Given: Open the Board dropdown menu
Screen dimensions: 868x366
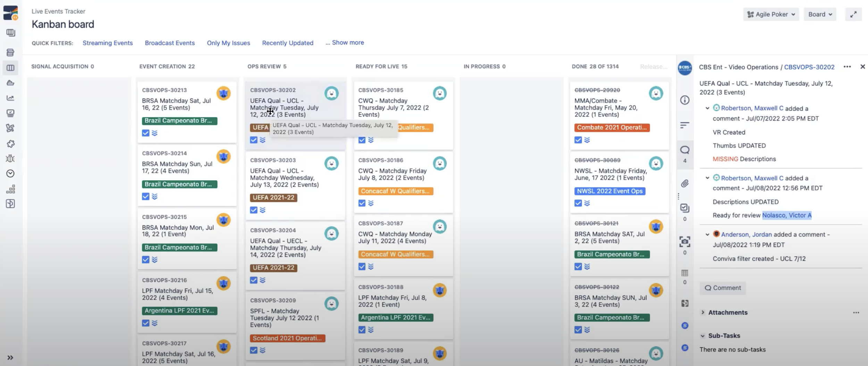Looking at the screenshot, I should (820, 14).
